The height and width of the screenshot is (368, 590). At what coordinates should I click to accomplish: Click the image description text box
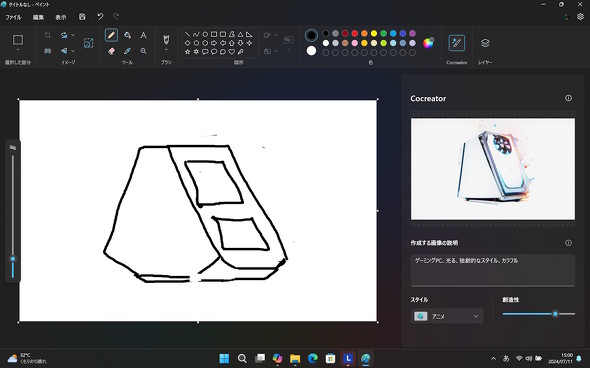coord(493,270)
